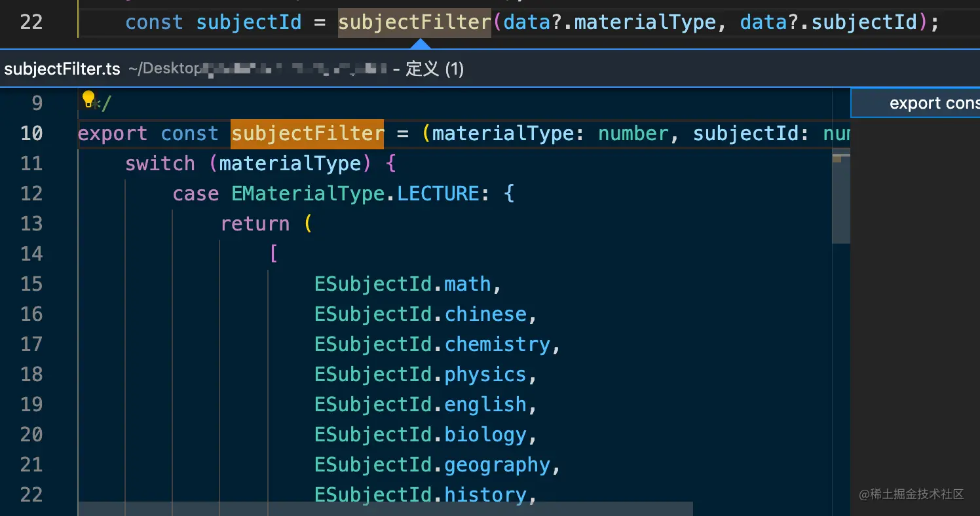Image resolution: width=980 pixels, height=516 pixels.
Task: Click line number 22 in peek view gutter
Action: pyautogui.click(x=31, y=494)
